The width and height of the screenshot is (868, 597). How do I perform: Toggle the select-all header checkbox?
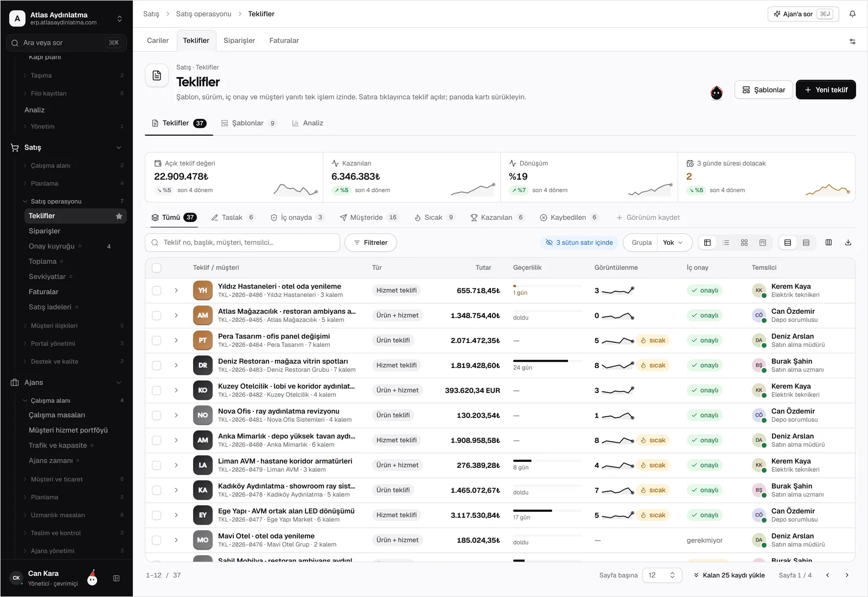tap(156, 268)
